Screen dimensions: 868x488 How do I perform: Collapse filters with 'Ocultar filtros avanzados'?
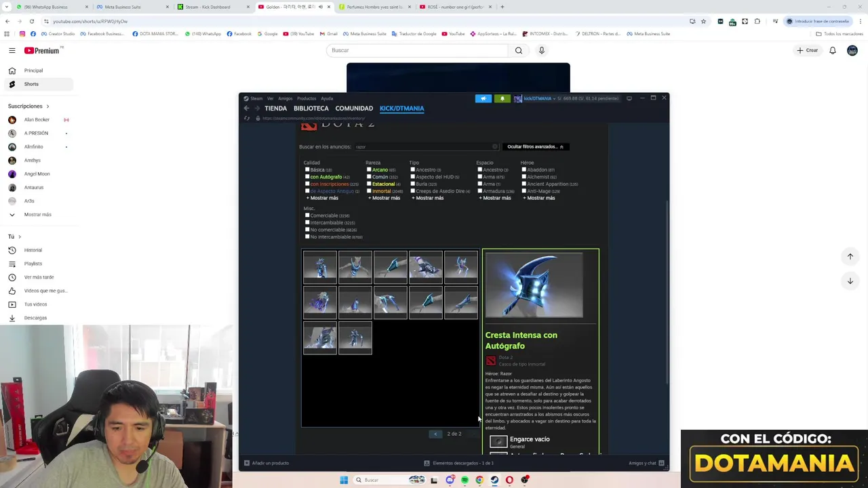tap(535, 146)
